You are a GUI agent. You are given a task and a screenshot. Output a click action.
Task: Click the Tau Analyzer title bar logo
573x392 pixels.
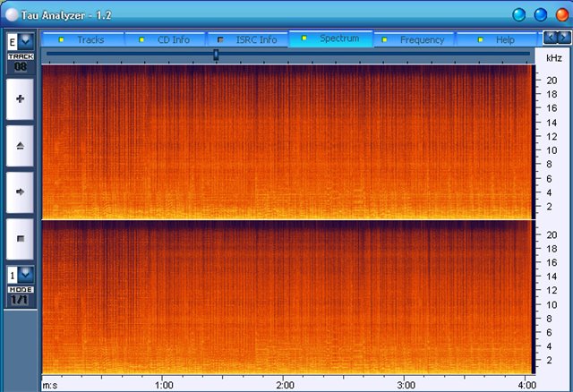click(11, 14)
